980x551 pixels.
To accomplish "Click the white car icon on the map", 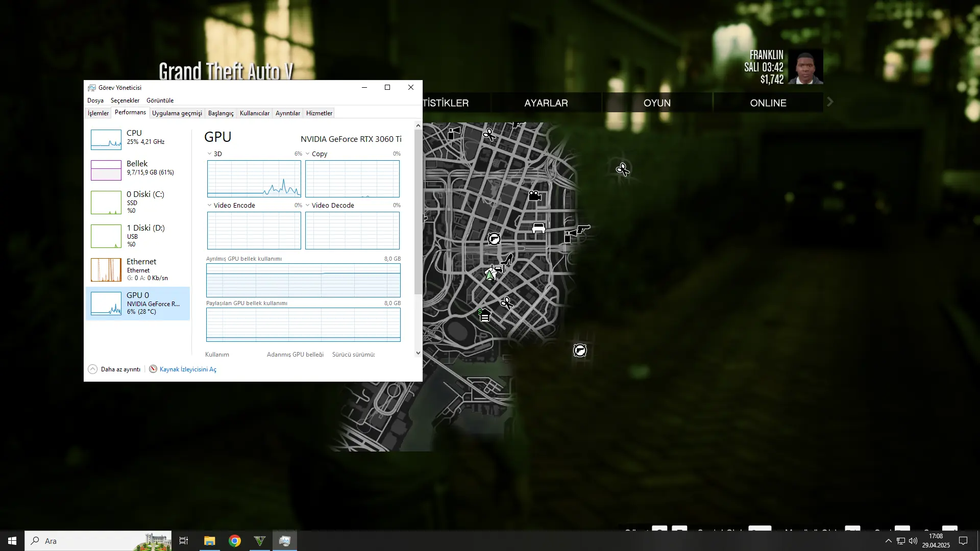I will (x=538, y=228).
